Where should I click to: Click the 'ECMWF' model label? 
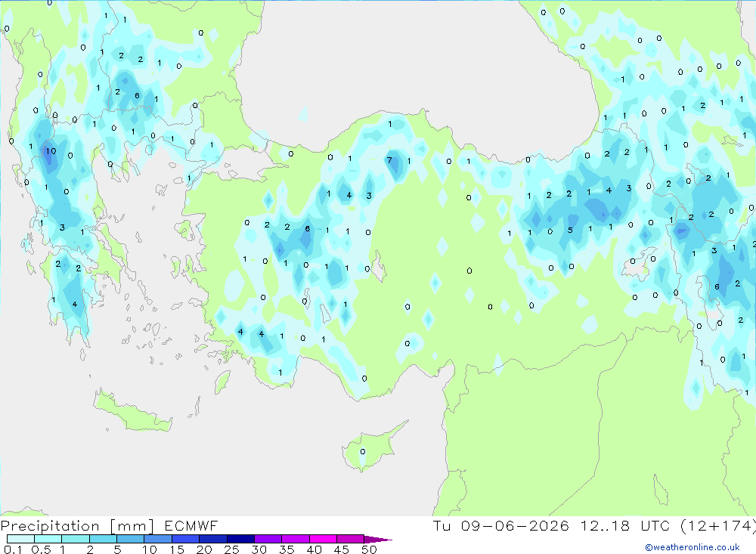[191, 525]
